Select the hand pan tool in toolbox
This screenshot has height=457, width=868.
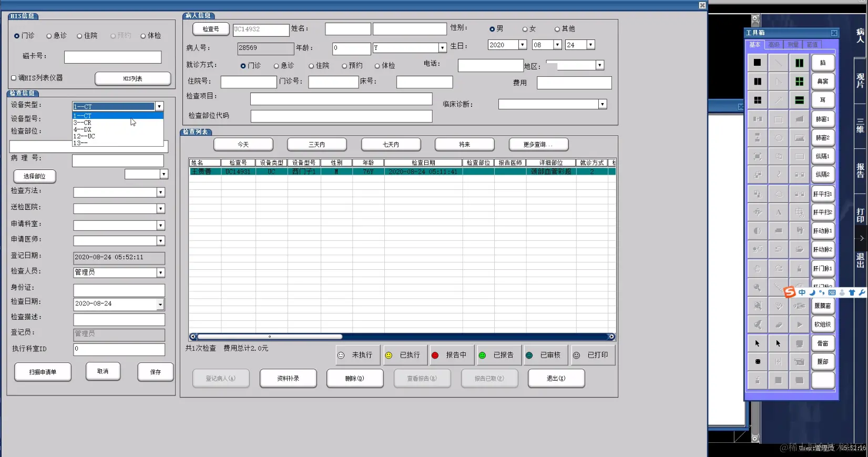pyautogui.click(x=757, y=268)
